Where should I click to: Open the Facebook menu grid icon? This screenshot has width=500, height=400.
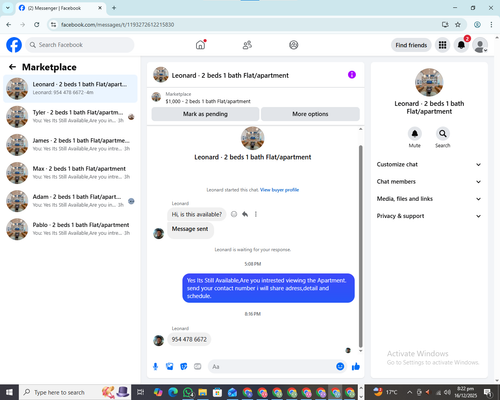(442, 45)
